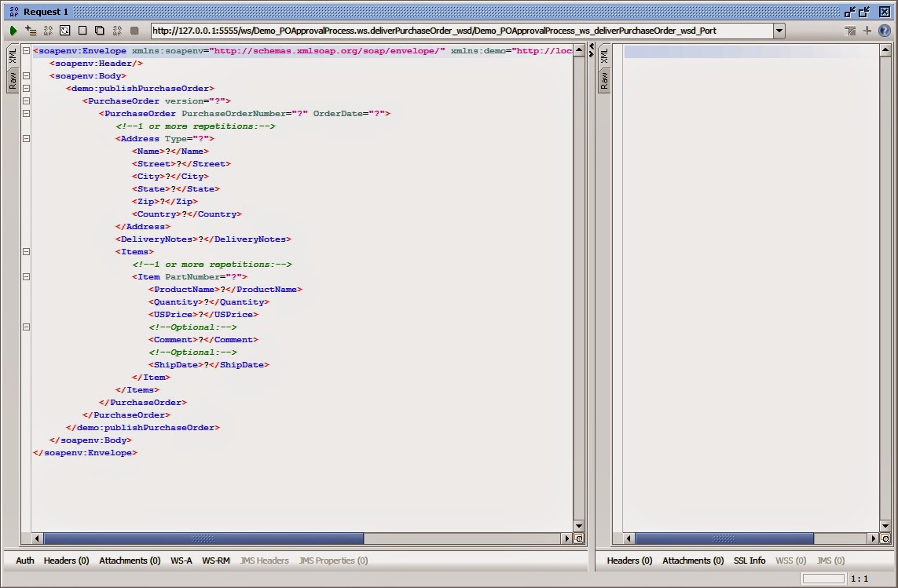Open the response SSL Info panel

click(749, 561)
